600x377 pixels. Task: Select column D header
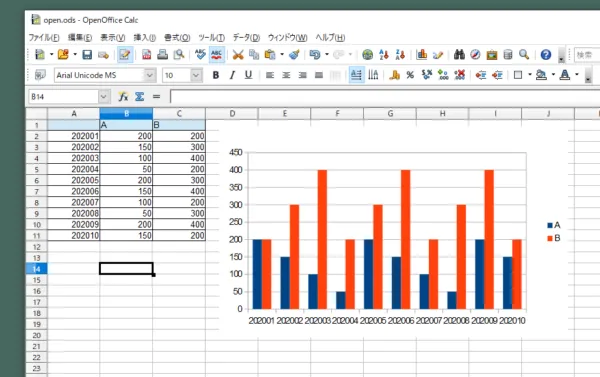[x=232, y=114]
